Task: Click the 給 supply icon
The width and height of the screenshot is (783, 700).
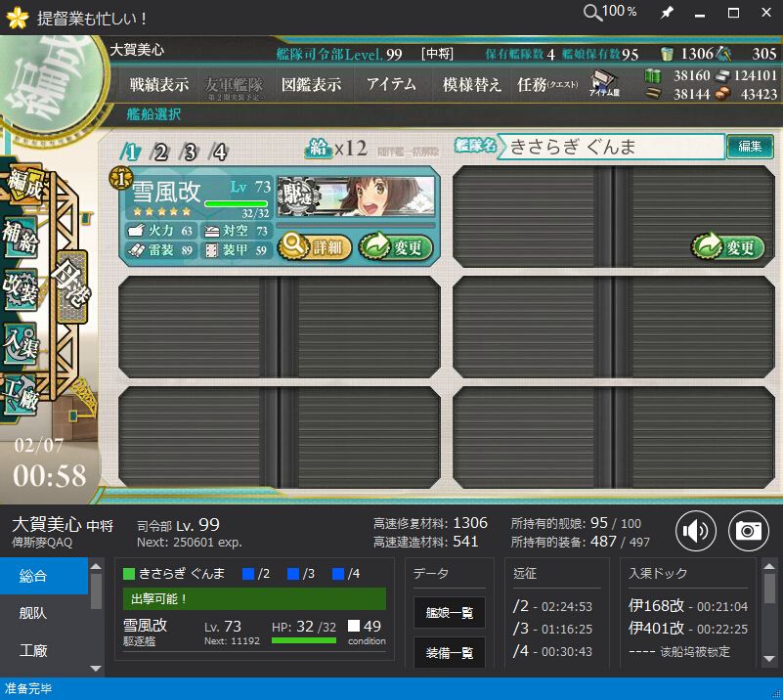Action: pos(318,148)
